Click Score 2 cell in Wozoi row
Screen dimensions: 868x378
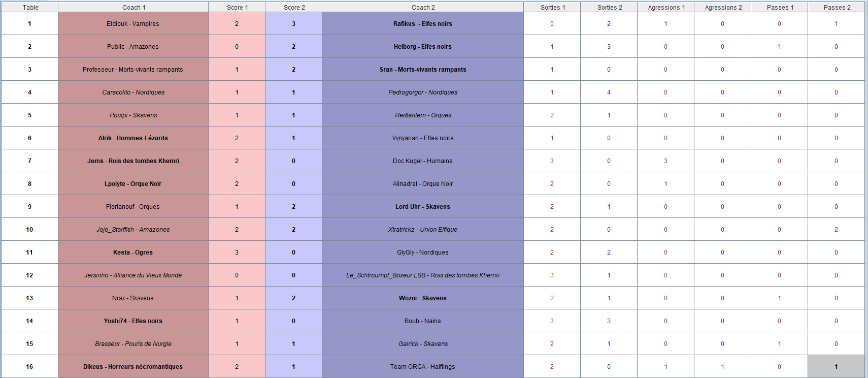[x=293, y=298]
